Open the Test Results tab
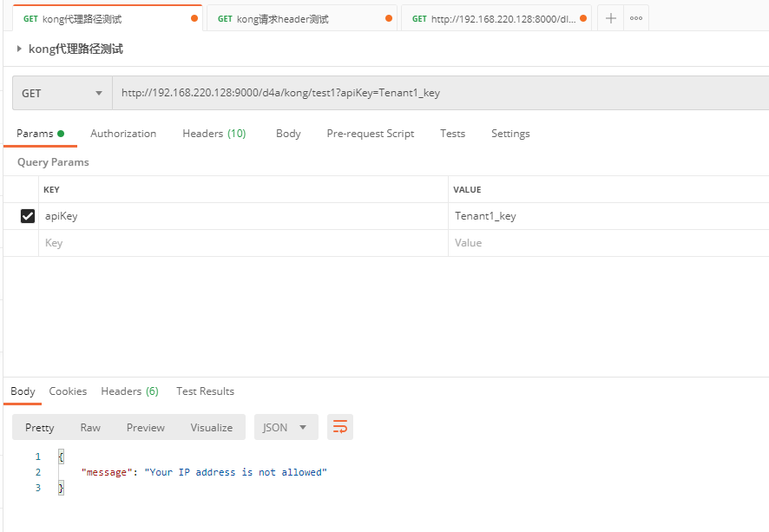 click(205, 391)
